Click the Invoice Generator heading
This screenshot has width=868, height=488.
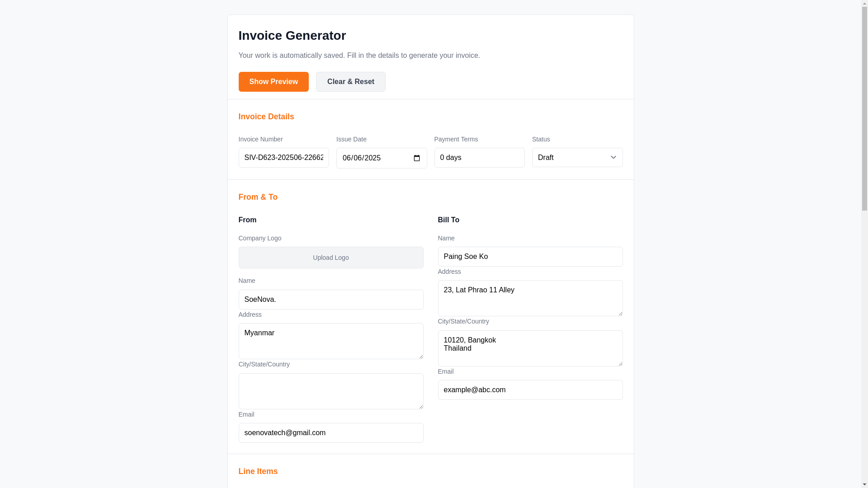pos(292,36)
